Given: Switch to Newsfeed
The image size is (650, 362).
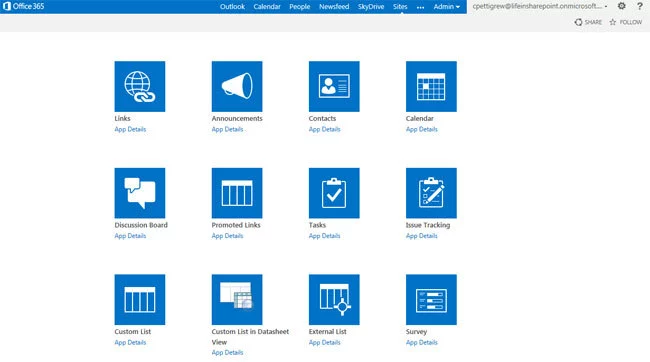Looking at the screenshot, I should (x=334, y=7).
